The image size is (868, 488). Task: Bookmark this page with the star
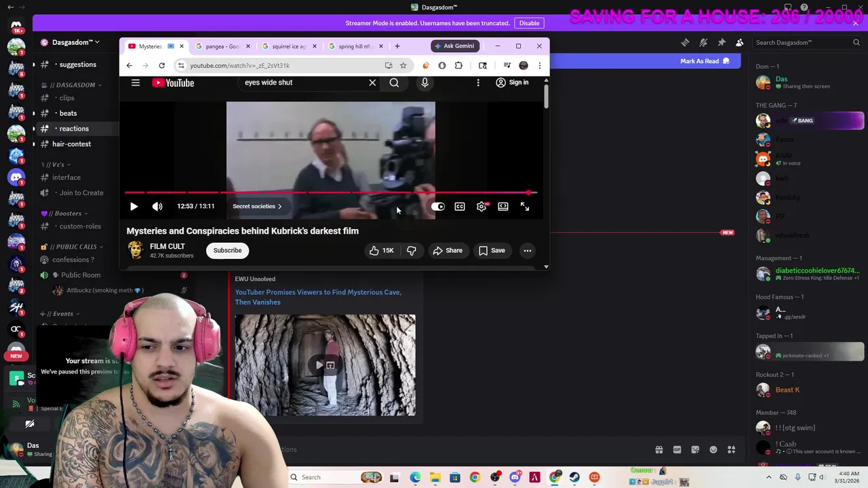click(403, 66)
